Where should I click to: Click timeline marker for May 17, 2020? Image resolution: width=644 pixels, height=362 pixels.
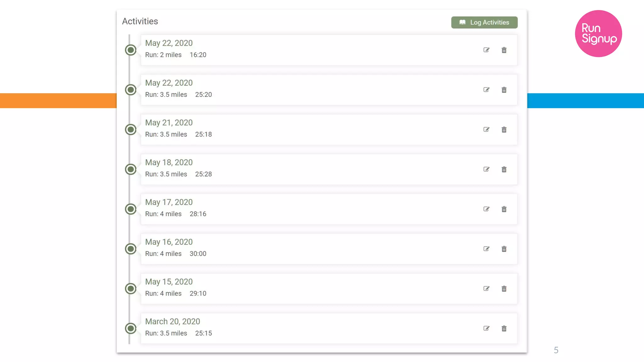coord(131,209)
